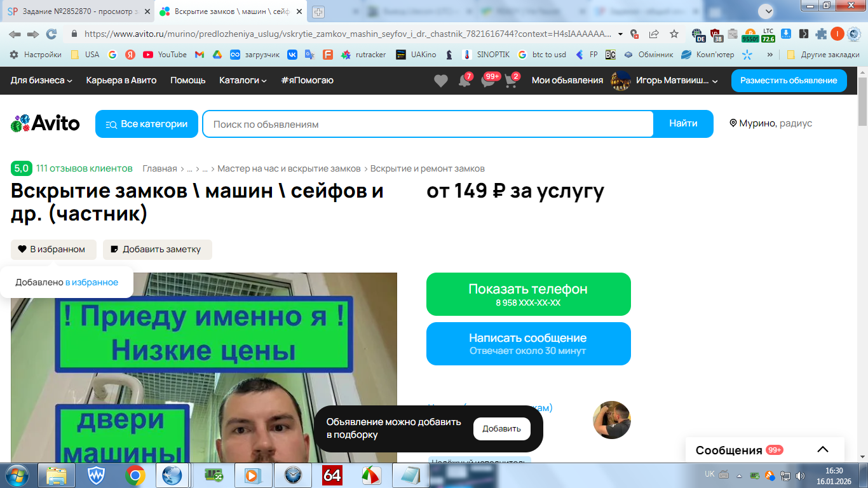Click the Показать телефон button
Viewport: 868px width, 488px height.
coord(529,294)
